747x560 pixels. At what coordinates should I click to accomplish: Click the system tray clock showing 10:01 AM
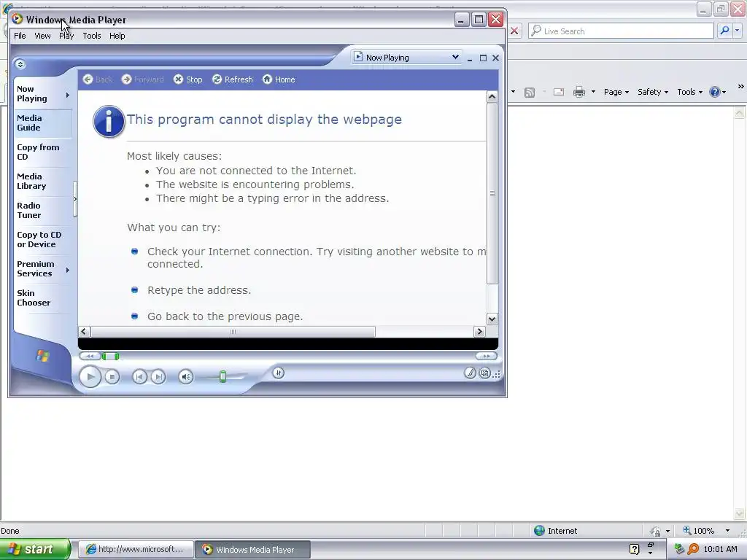[720, 549]
